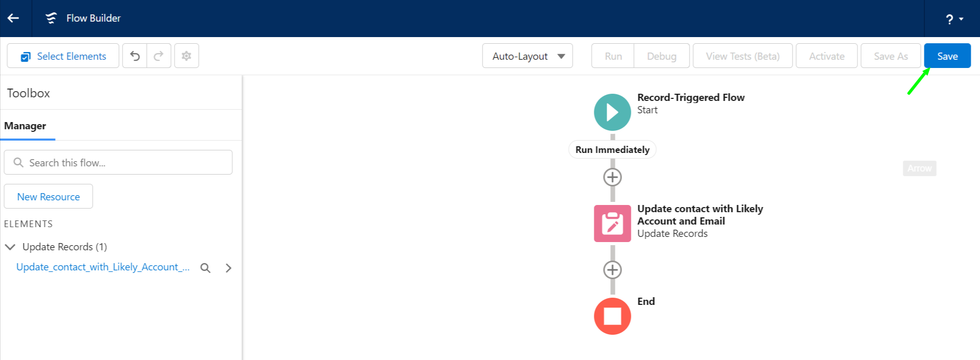Viewport: 980px width, 360px height.
Task: Click the undo arrow icon
Action: 135,56
